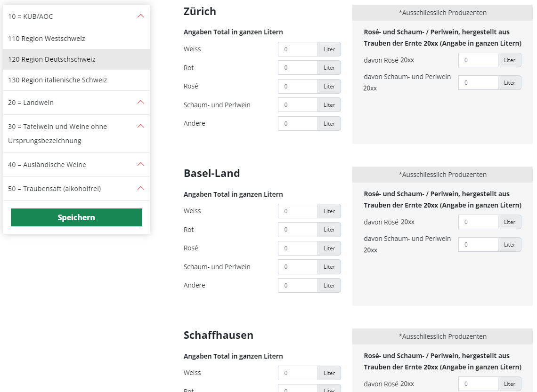
Task: Select the Basel-Land Rot input field
Action: point(298,230)
